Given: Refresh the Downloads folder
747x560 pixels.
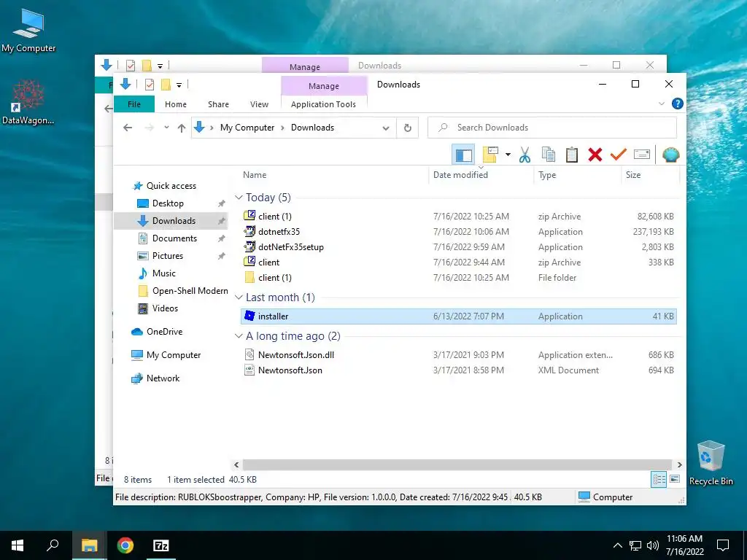Looking at the screenshot, I should (407, 128).
